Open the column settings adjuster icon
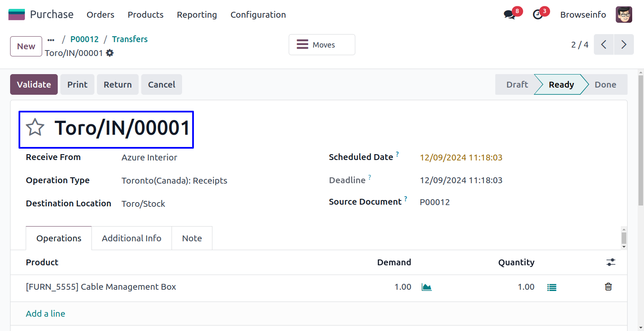Viewport: 644px width, 331px height. tap(611, 262)
